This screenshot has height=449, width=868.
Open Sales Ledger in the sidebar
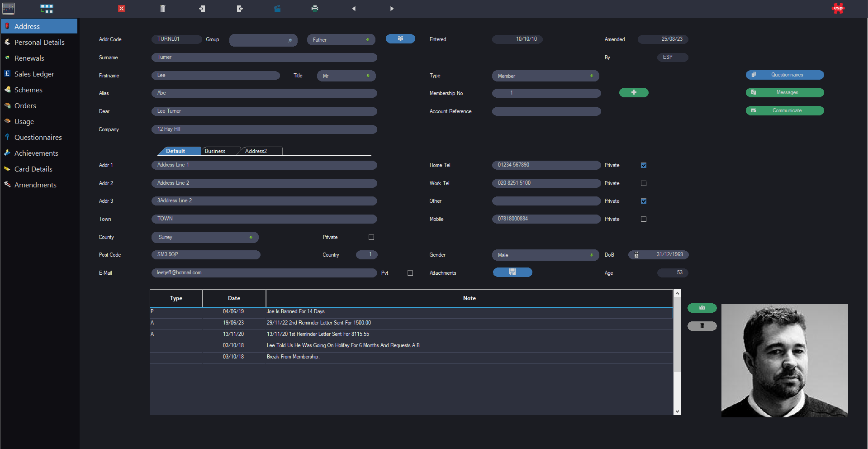[34, 74]
